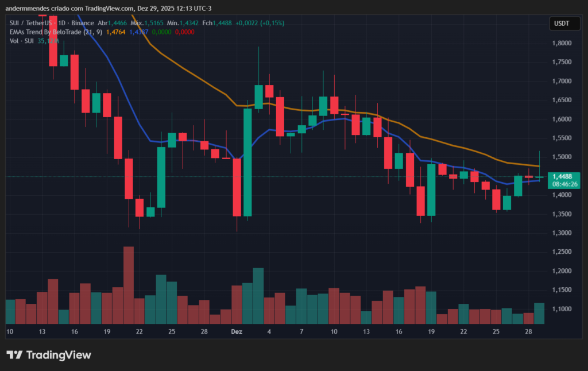The height and width of the screenshot is (371, 588).
Task: Click the 28 date label on the time axis
Action: pyautogui.click(x=528, y=332)
